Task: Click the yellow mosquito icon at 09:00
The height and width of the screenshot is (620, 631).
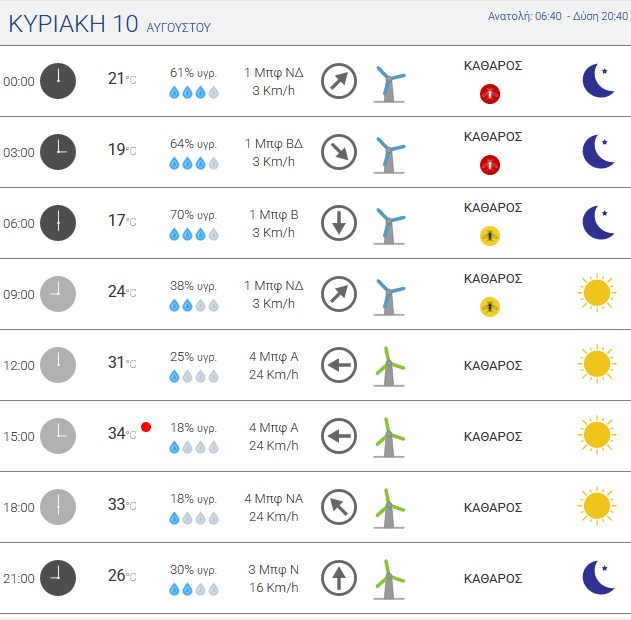Action: (x=490, y=307)
